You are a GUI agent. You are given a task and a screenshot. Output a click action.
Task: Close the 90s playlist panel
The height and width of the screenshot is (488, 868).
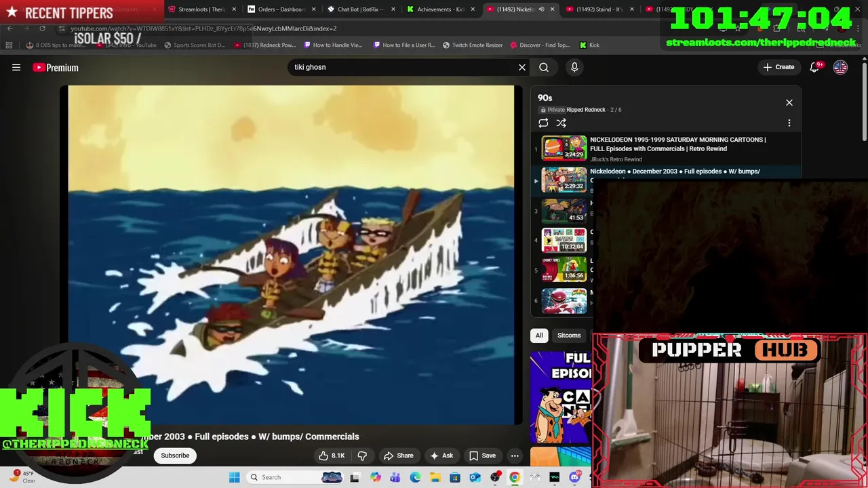point(789,102)
